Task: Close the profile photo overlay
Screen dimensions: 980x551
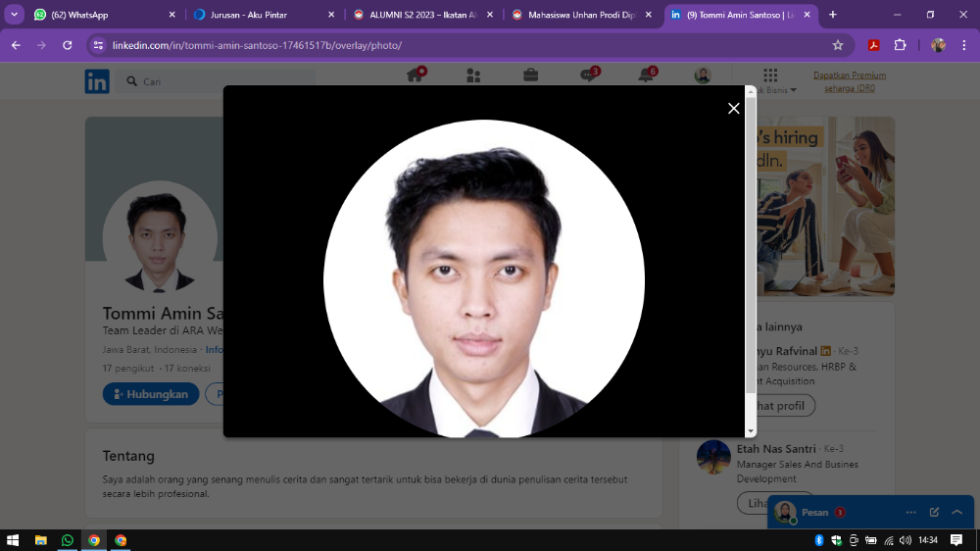Action: click(x=733, y=109)
